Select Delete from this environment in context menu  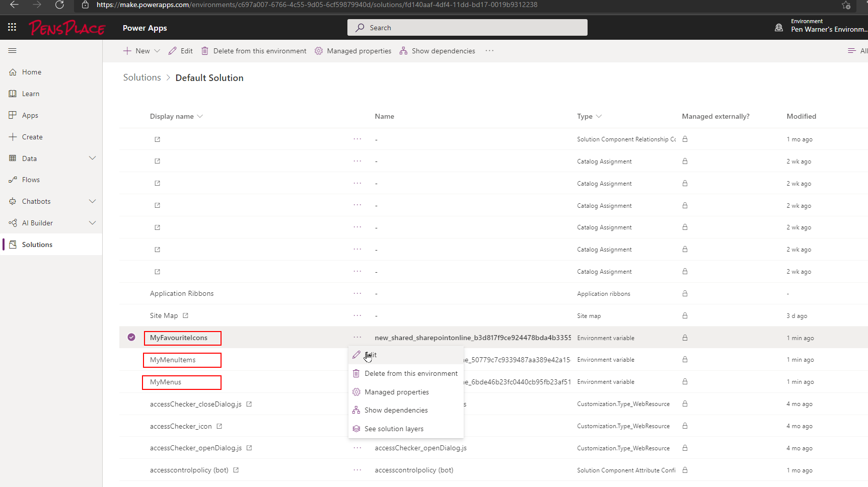411,373
